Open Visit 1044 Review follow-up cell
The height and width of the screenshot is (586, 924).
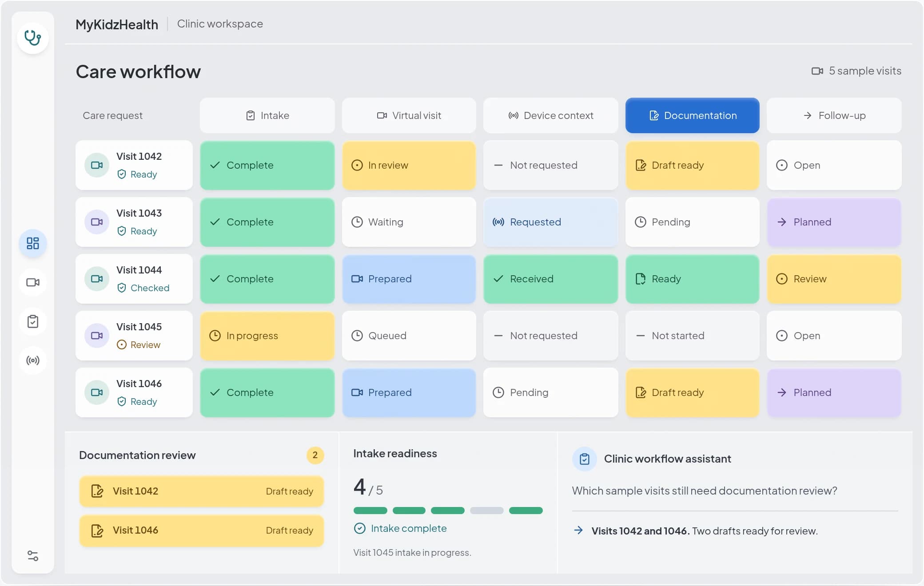(x=834, y=279)
